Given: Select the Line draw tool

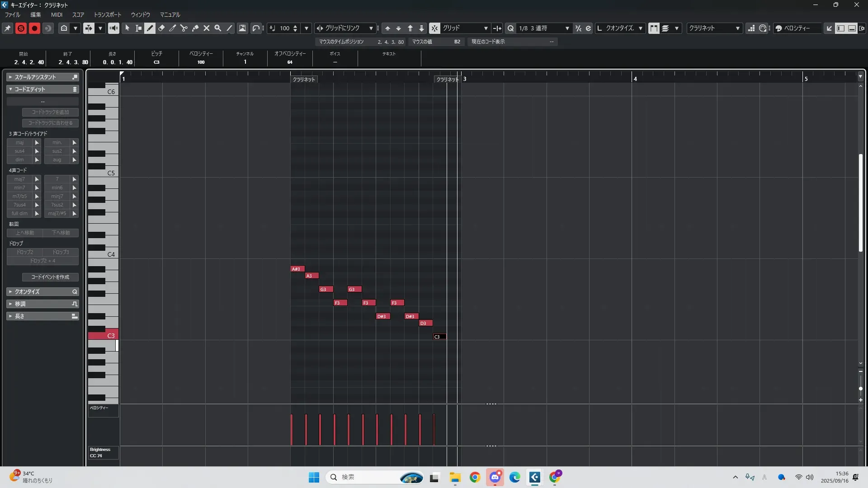Looking at the screenshot, I should tap(230, 28).
